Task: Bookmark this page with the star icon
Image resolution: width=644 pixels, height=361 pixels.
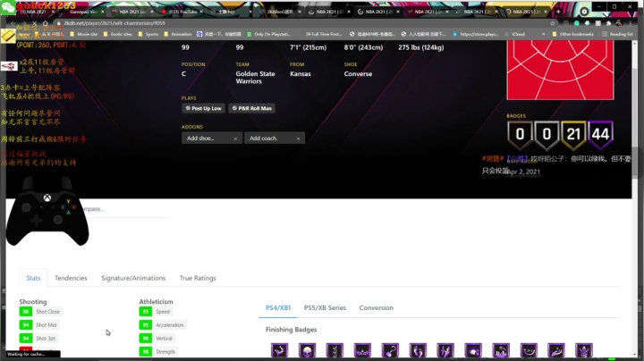Action: tap(553, 23)
